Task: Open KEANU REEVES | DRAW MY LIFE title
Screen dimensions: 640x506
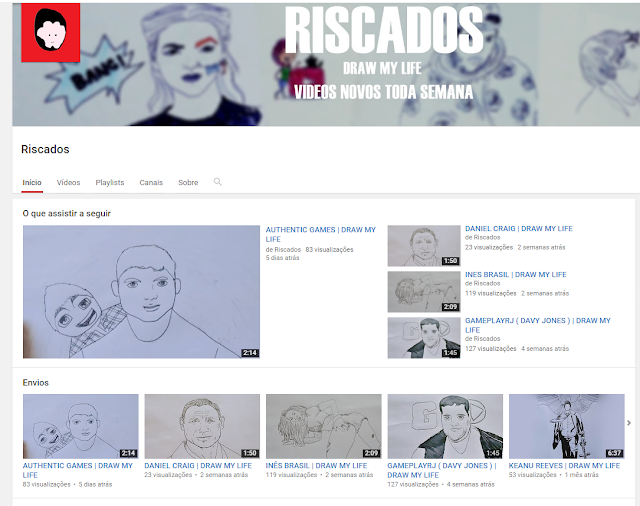Action: 564,466
